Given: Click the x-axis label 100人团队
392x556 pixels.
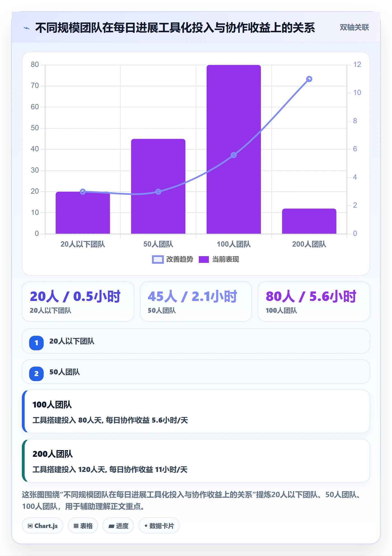Looking at the screenshot, I should point(234,244).
